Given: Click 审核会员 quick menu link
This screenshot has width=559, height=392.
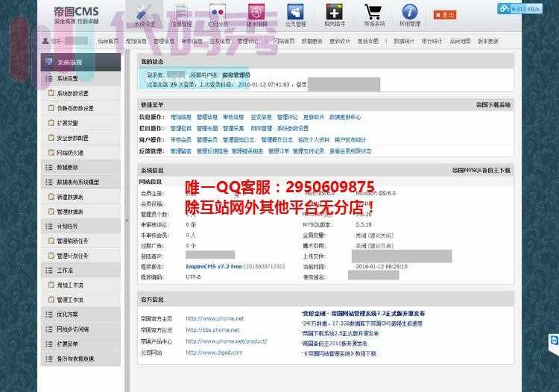Looking at the screenshot, I should click(x=181, y=139).
